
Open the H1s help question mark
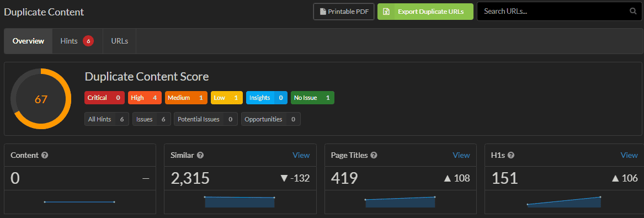[x=512, y=155]
